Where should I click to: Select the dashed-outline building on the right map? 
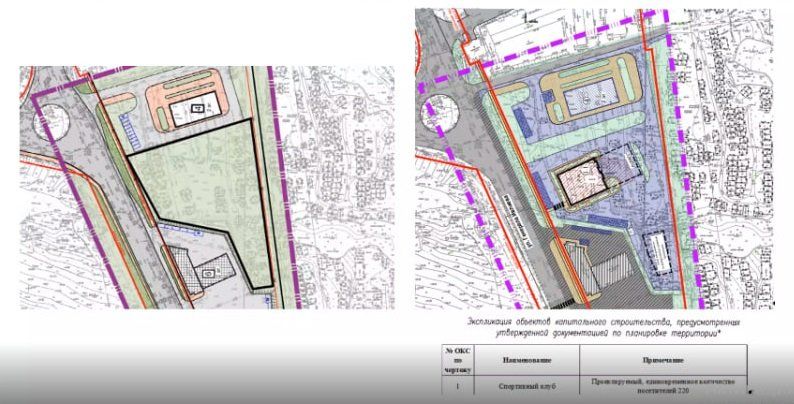point(657,253)
